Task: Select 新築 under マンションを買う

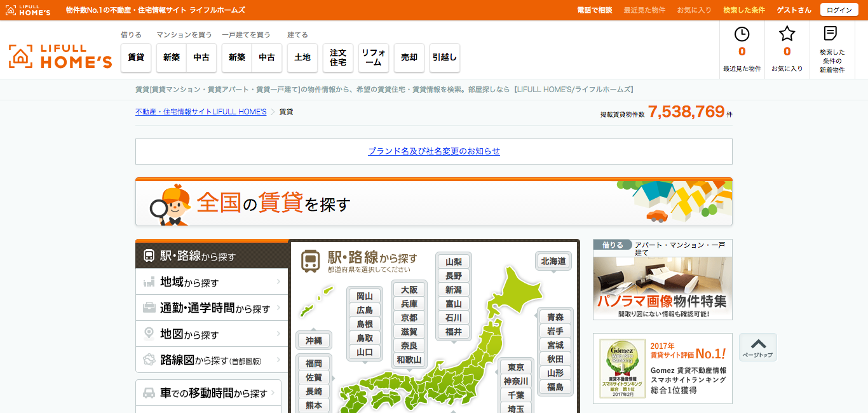Action: click(x=172, y=57)
